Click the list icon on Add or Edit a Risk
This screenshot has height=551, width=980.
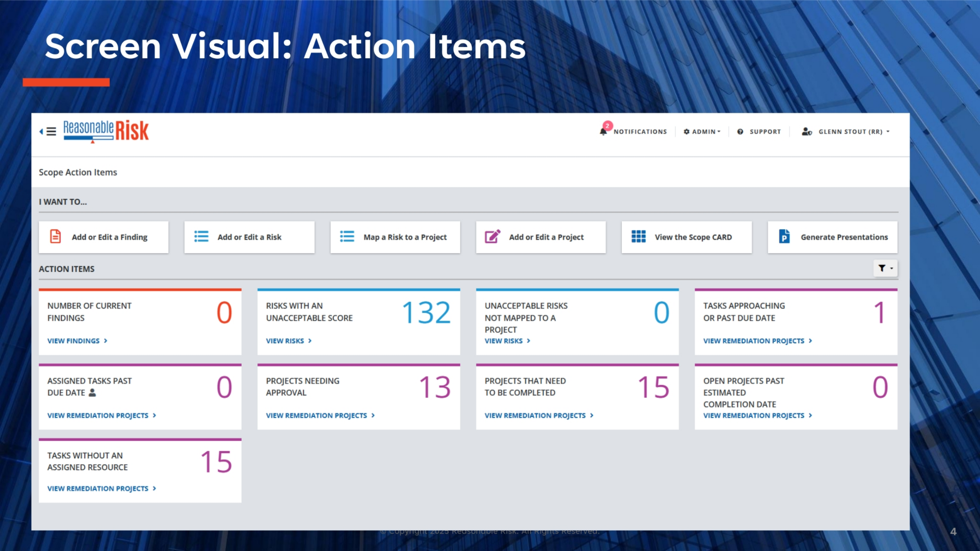pos(201,237)
